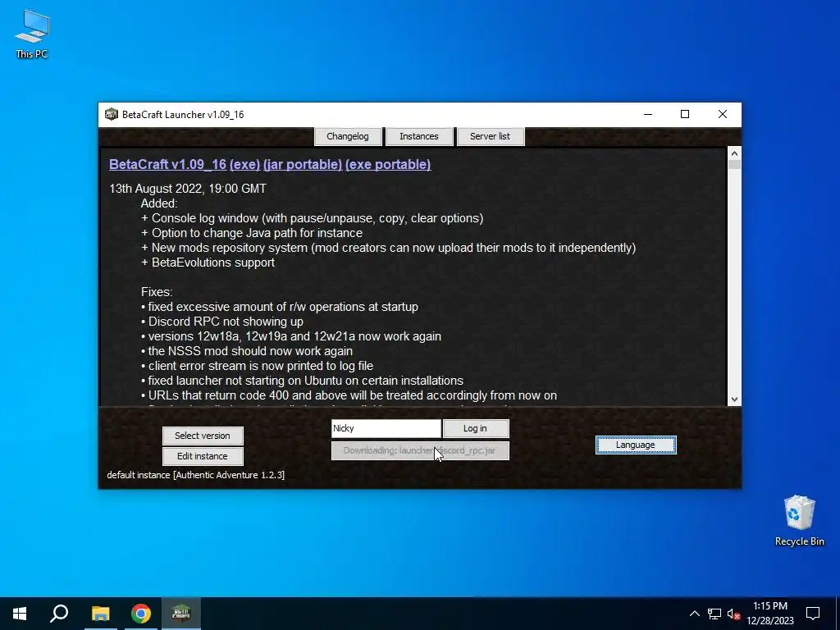Screen dimensions: 840x630
Task: Click 'URLs that return code 400' line
Action: click(349, 395)
